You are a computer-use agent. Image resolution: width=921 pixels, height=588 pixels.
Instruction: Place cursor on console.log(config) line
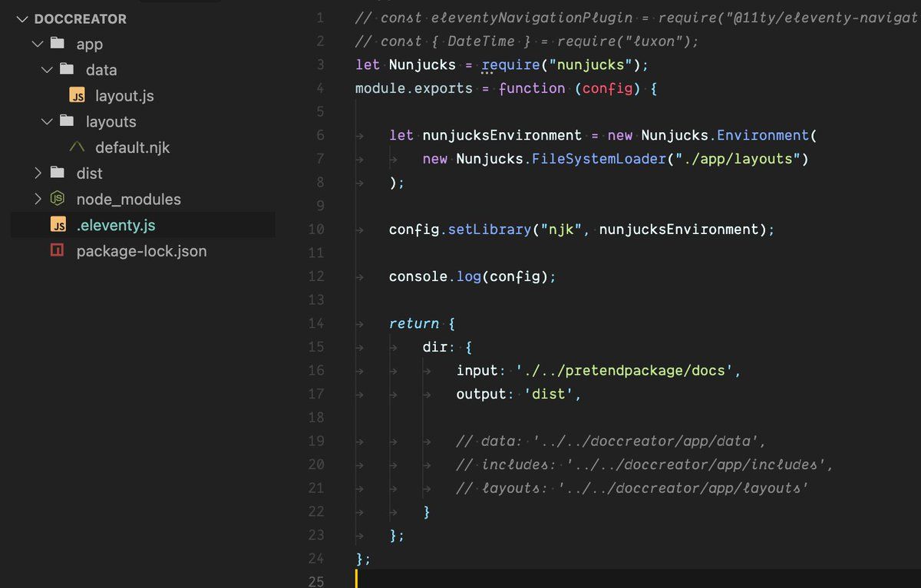coord(471,276)
